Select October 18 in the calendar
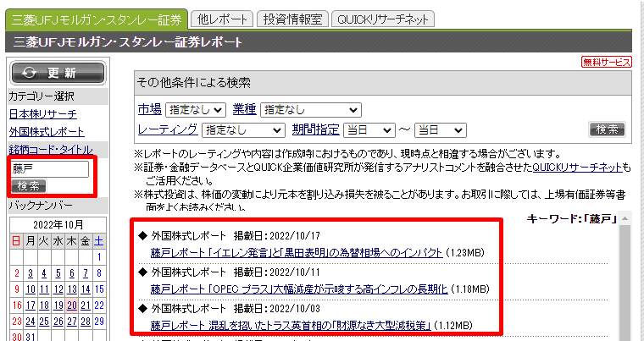644x341 pixels. 44,305
